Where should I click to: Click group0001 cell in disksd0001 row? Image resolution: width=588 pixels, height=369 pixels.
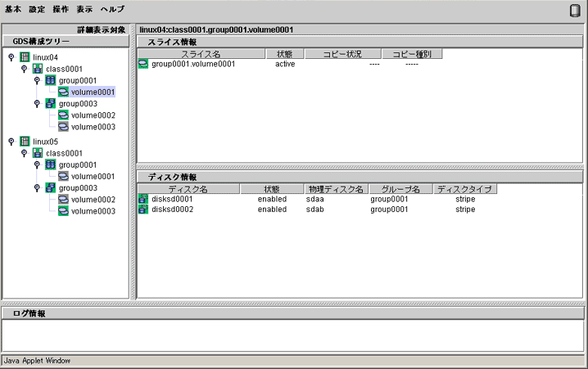tap(389, 199)
